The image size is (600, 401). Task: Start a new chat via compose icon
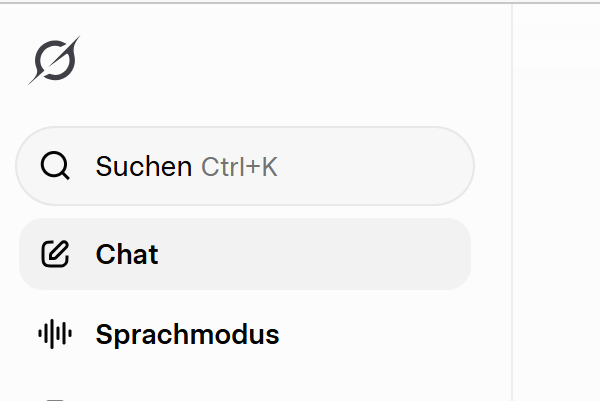point(56,254)
